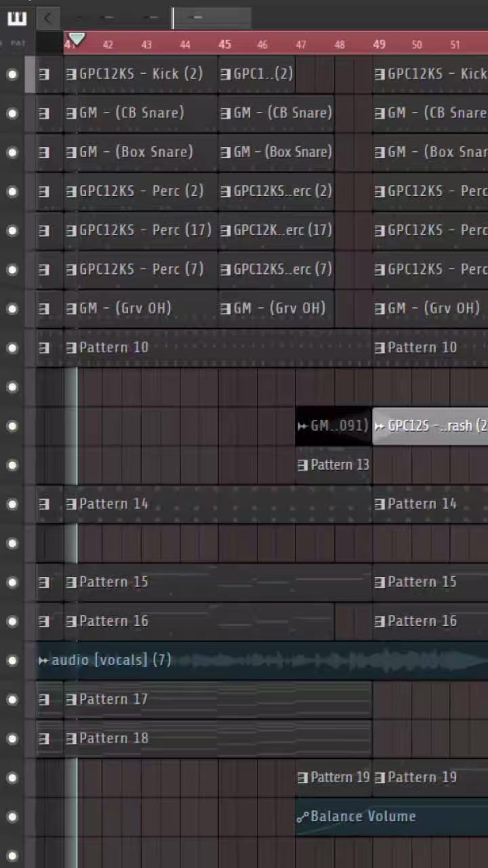Mute the GM - (Box Snare) track
This screenshot has height=868, width=488.
[12, 152]
